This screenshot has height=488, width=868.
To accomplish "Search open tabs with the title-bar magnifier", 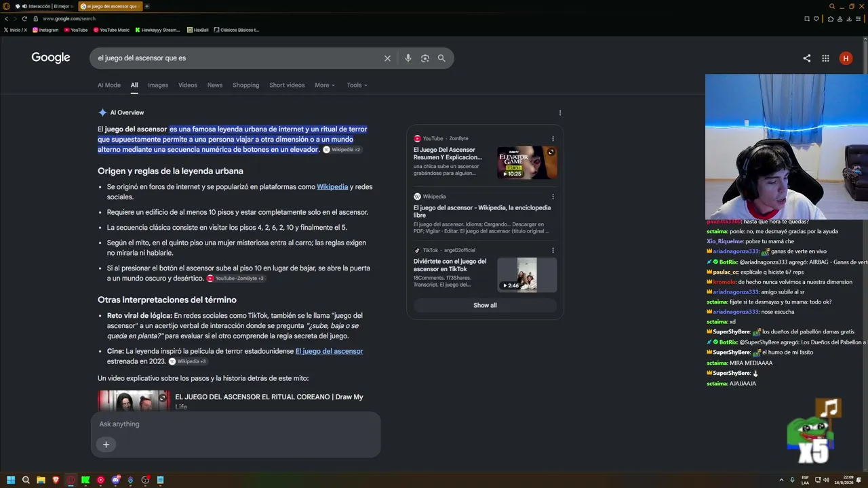I will [832, 6].
